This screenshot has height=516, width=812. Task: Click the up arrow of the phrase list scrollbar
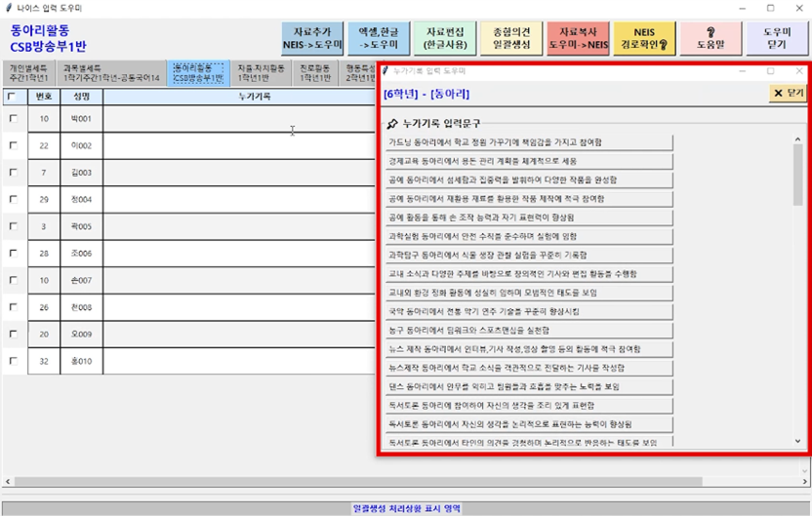(797, 140)
